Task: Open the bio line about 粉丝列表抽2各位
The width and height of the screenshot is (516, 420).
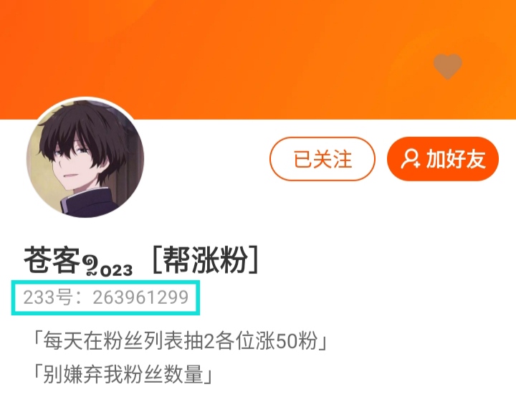Action: (179, 340)
